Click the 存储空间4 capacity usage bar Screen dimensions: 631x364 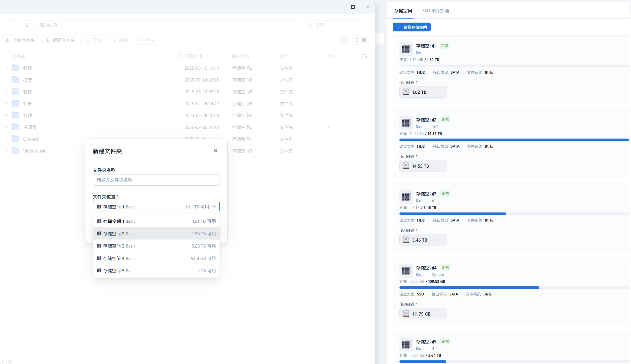pyautogui.click(x=515, y=288)
